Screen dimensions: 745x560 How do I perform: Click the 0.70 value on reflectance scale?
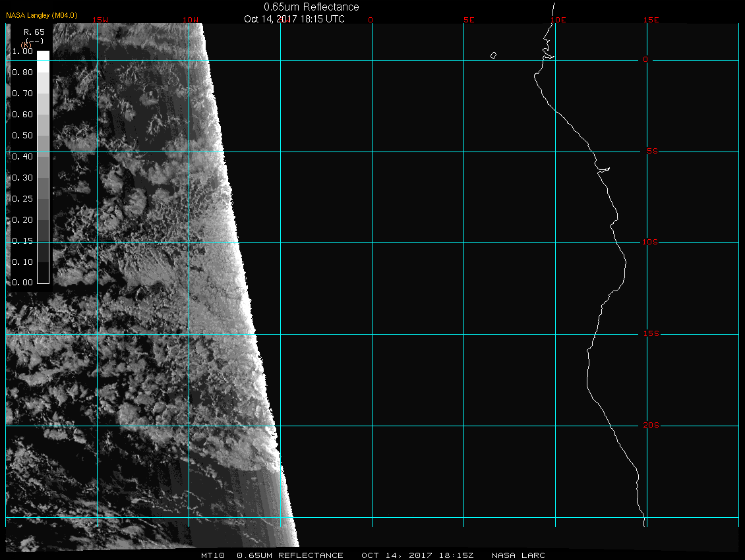pos(22,93)
